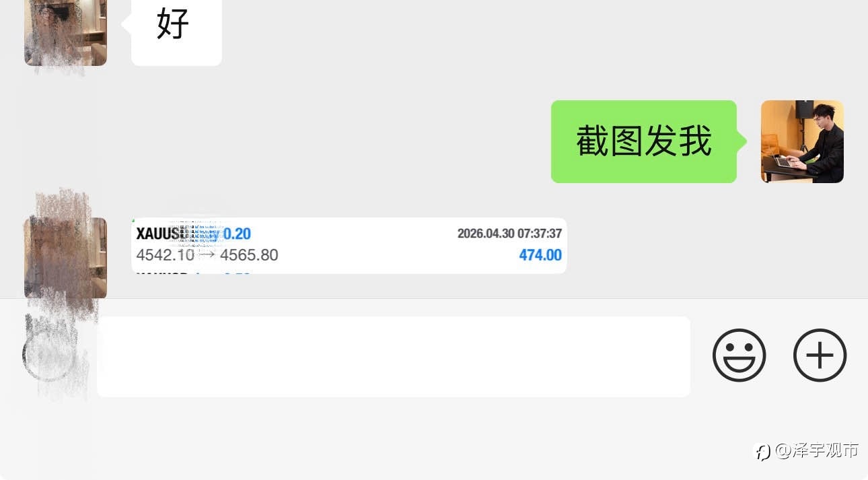Click the Toutiao logo beside @泽宇观市 watermark

click(x=763, y=452)
